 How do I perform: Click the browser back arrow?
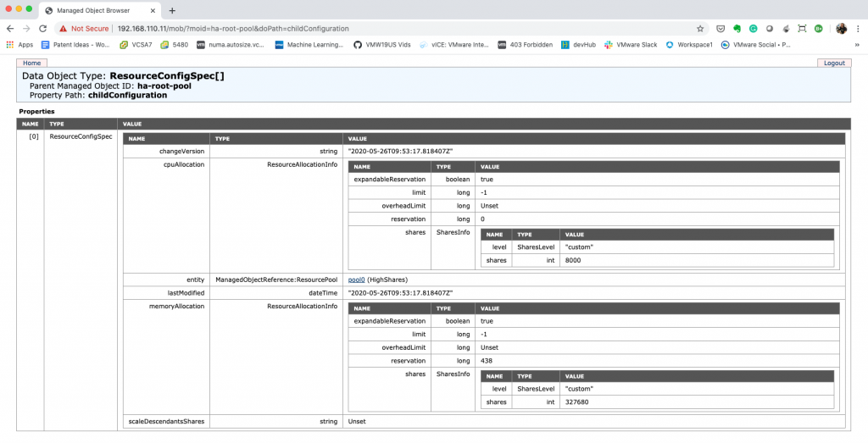tap(10, 28)
